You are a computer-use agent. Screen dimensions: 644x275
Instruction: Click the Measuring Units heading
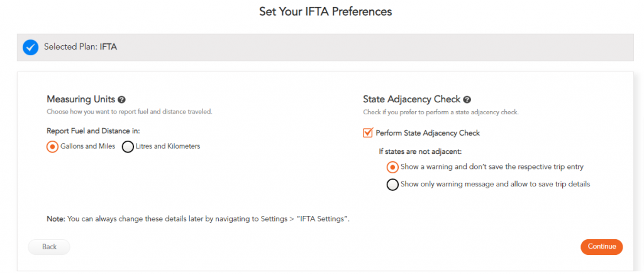[81, 99]
